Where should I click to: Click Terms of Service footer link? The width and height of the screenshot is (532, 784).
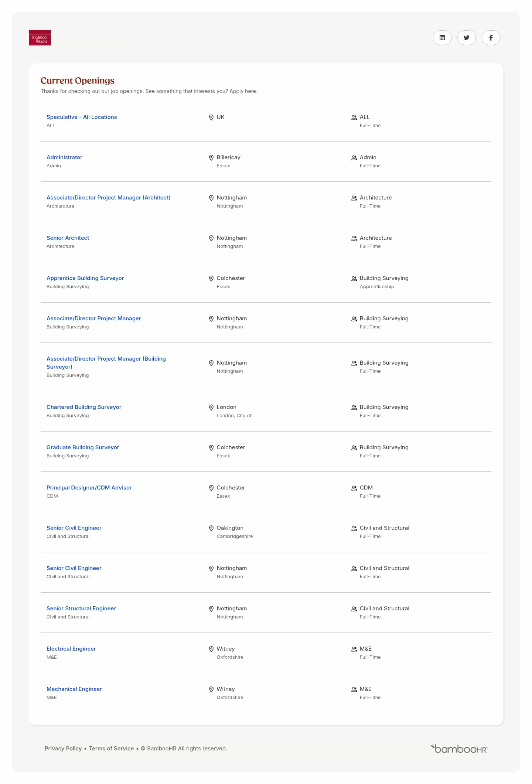(111, 749)
